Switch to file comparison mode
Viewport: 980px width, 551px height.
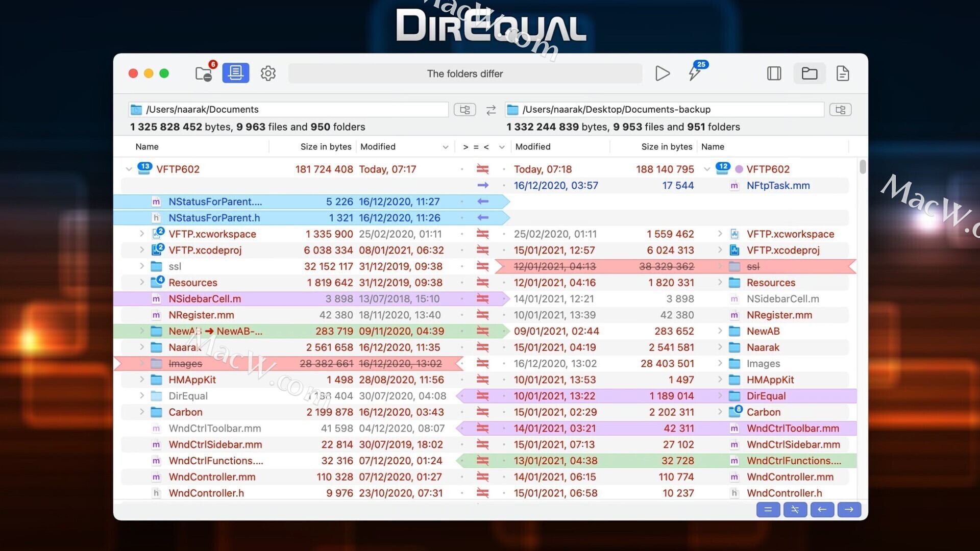click(843, 73)
